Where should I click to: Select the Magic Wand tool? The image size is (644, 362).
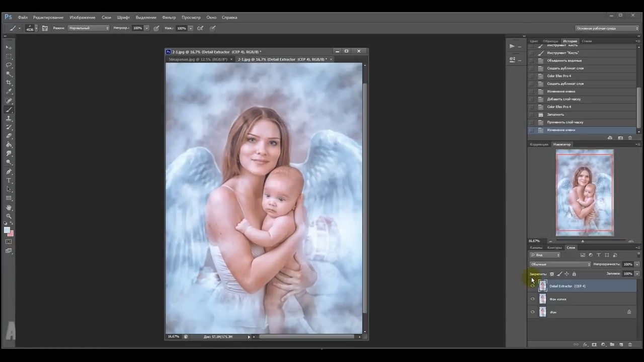pyautogui.click(x=9, y=74)
